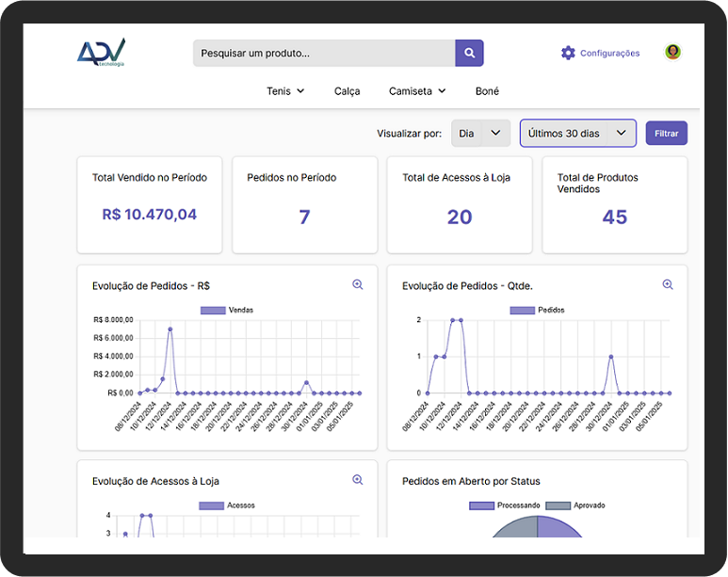Viewport: 728px width, 577px height.
Task: Open the Calça category
Action: (x=348, y=91)
